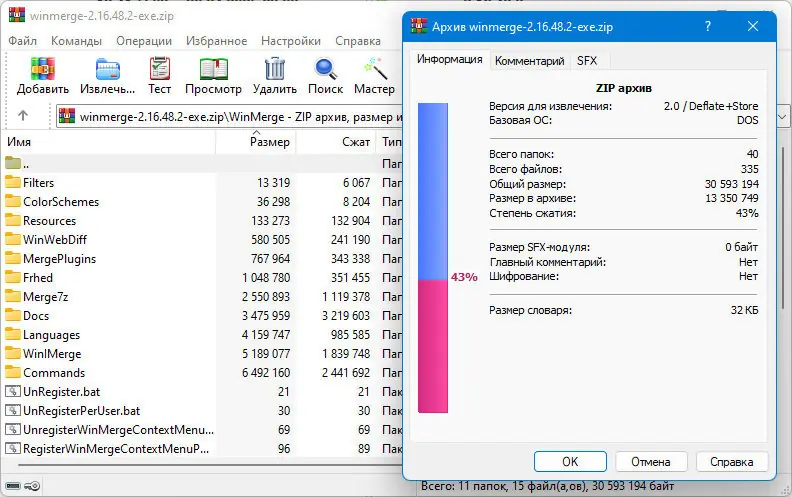Select the UnRegisterPerUser.bat file icon
792x497 pixels.
[13, 410]
